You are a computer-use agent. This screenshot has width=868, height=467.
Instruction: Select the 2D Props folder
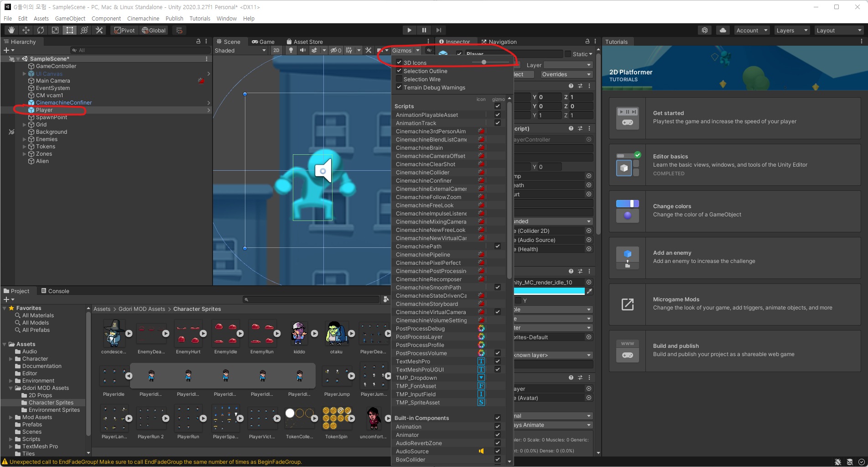(40, 395)
